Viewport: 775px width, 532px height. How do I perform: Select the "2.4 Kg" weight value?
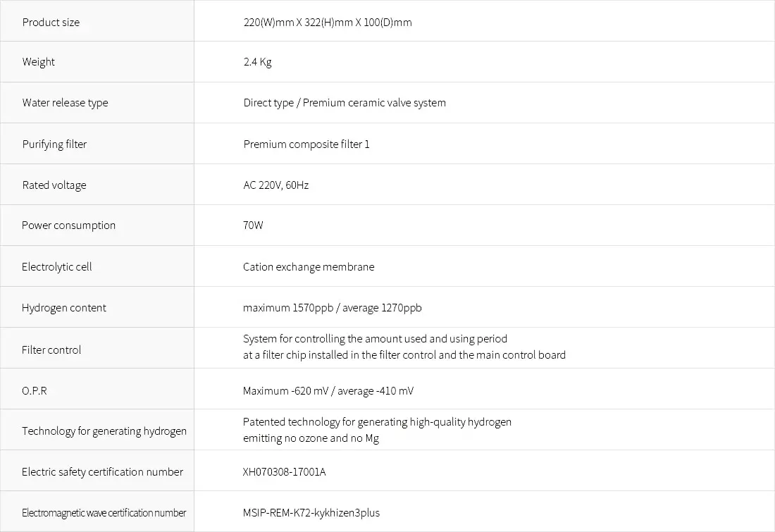pos(257,62)
